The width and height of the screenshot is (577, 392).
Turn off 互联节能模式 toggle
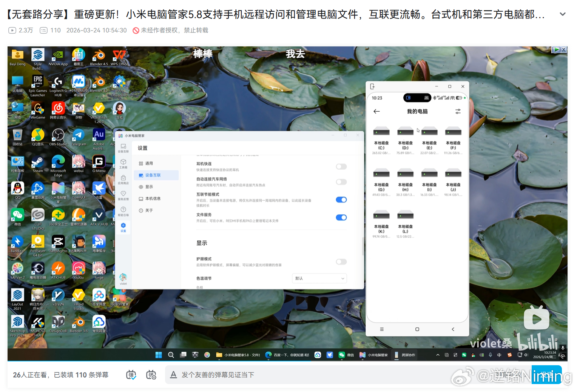tap(341, 200)
